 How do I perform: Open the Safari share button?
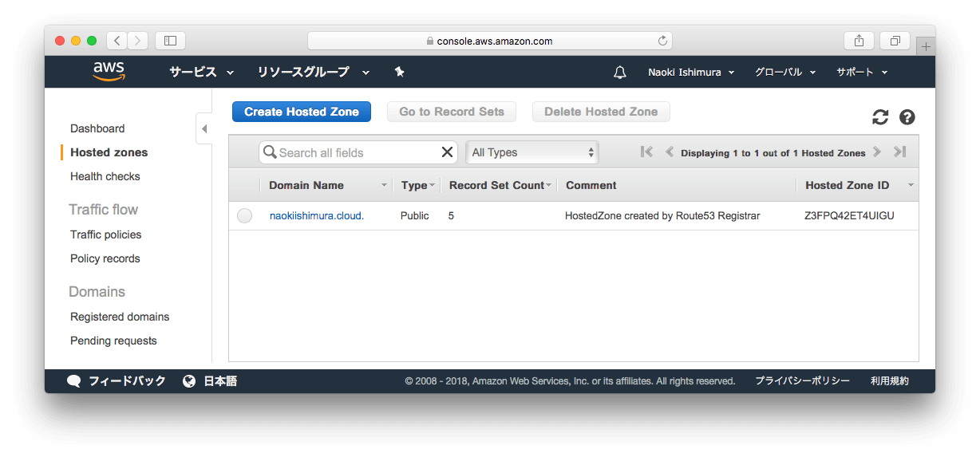tap(859, 41)
